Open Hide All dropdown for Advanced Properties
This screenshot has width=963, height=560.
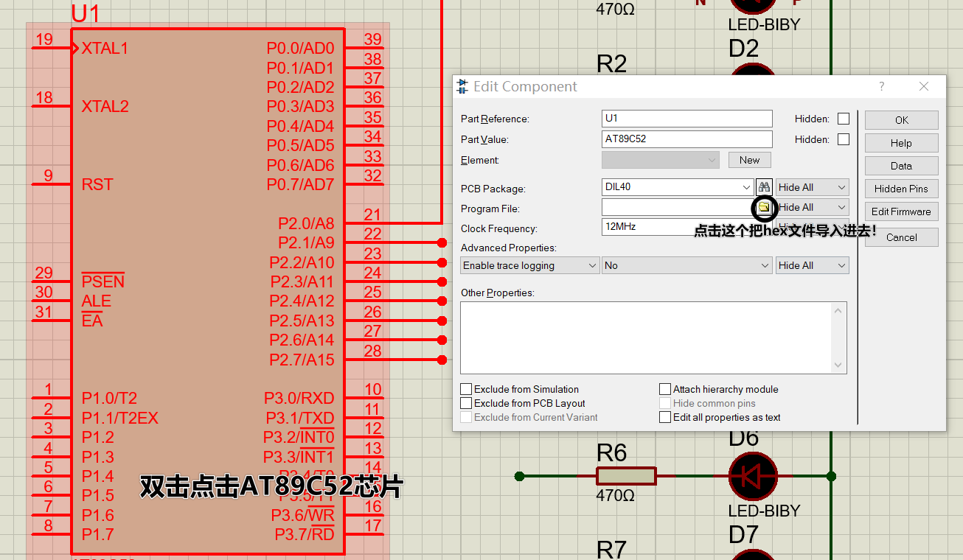812,265
